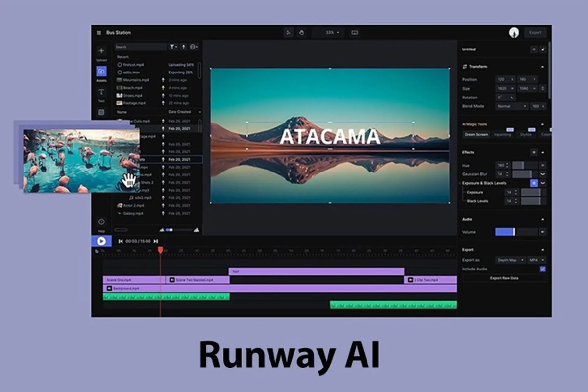Open the view options dropdown in assets
The width and height of the screenshot is (588, 392).
coord(194,47)
